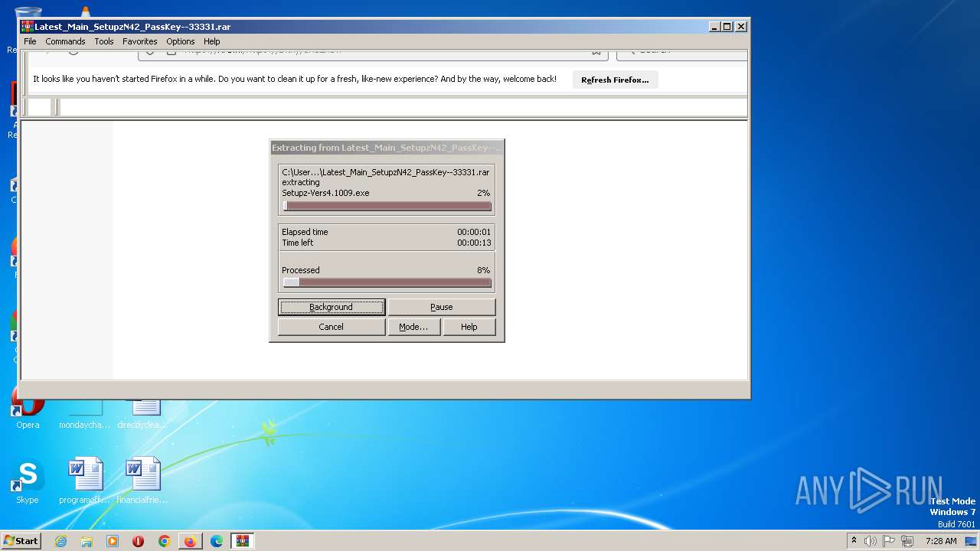Launch Chrome from the taskbar
980x551 pixels.
coord(165,541)
